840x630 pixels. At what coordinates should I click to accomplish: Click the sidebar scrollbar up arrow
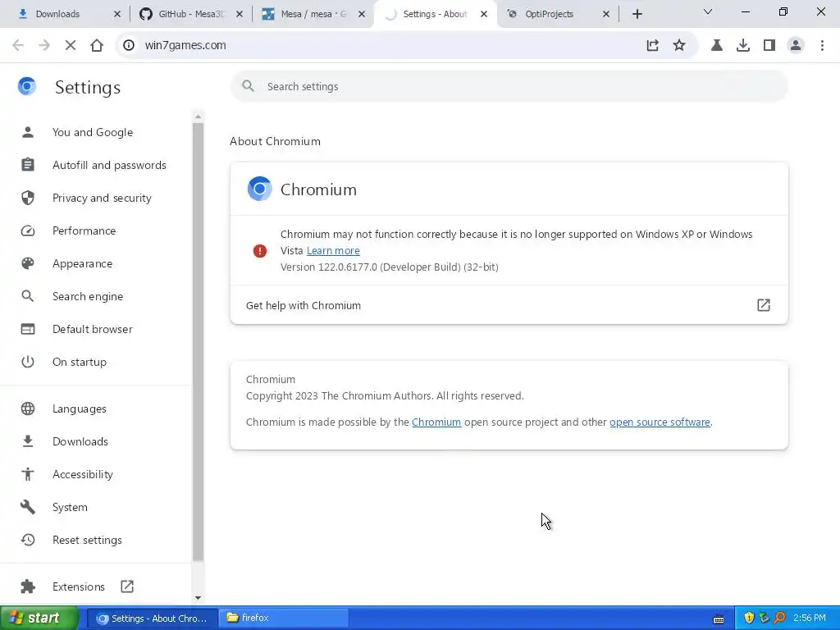(x=198, y=116)
